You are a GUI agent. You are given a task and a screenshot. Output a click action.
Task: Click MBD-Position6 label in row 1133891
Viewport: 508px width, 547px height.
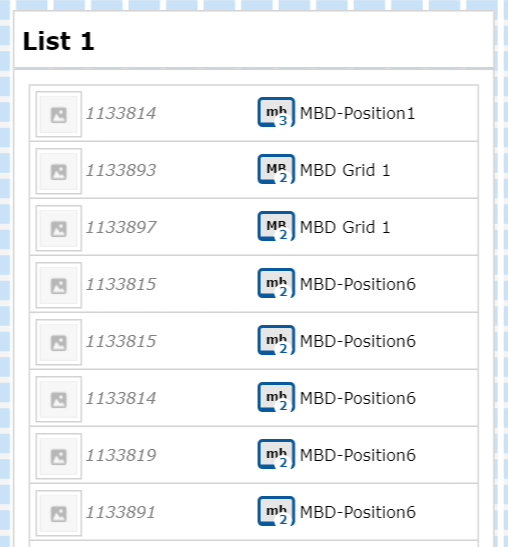tap(358, 512)
